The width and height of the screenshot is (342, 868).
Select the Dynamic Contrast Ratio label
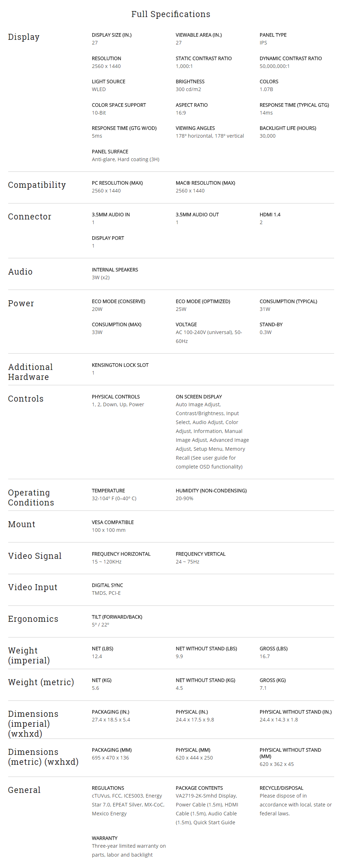[x=291, y=58]
